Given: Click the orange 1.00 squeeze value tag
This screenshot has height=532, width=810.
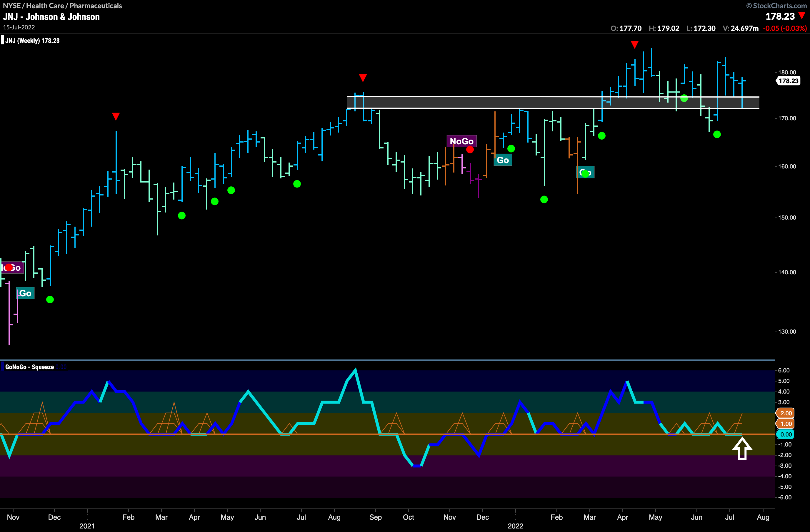Looking at the screenshot, I should [x=785, y=424].
